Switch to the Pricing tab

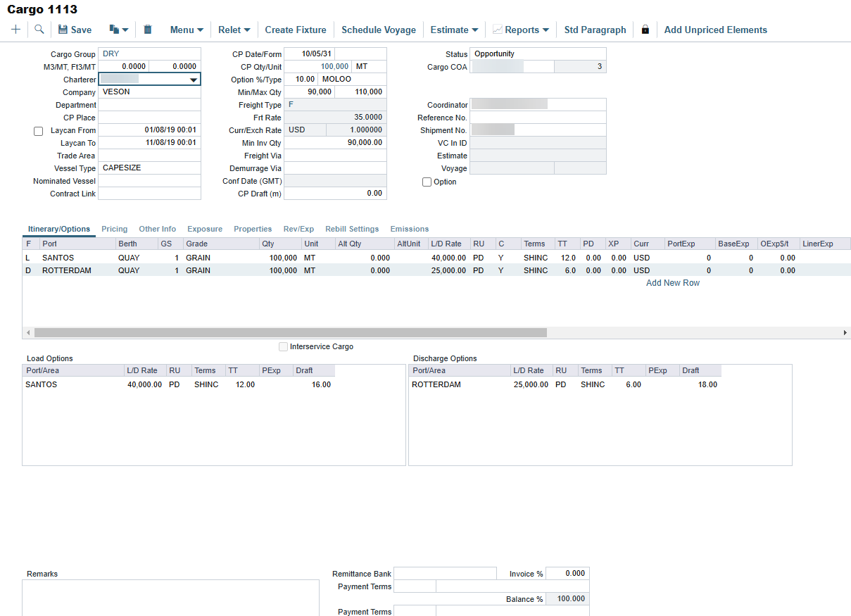click(x=114, y=229)
